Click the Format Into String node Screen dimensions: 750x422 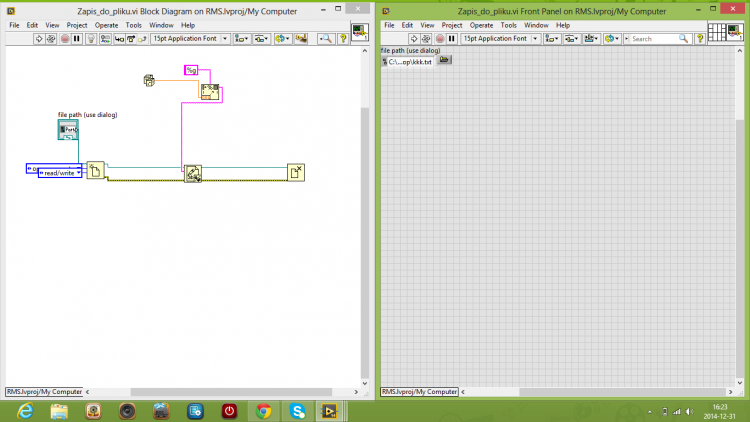point(210,92)
